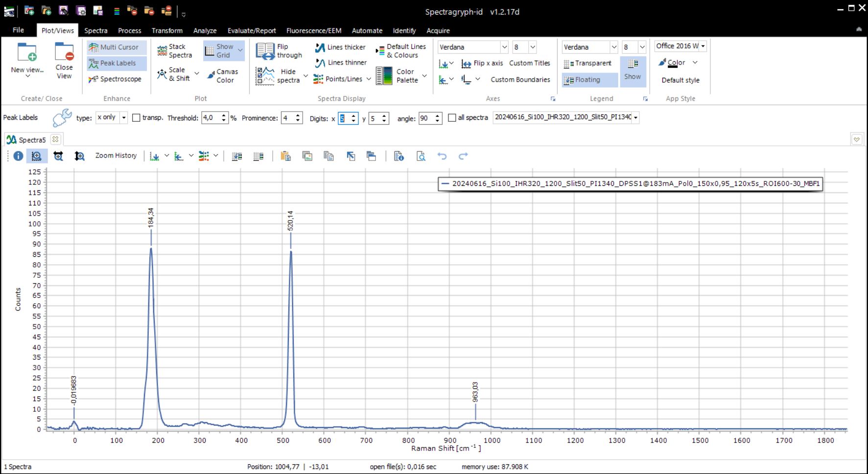Open peak label type dropdown
Image resolution: width=868 pixels, height=474 pixels.
pos(124,117)
